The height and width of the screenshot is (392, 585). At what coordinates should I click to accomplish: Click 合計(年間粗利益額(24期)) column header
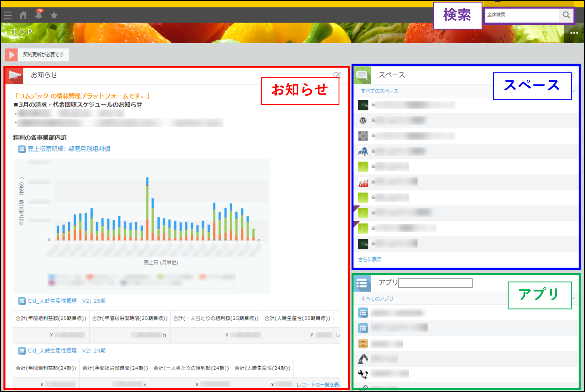click(46, 368)
